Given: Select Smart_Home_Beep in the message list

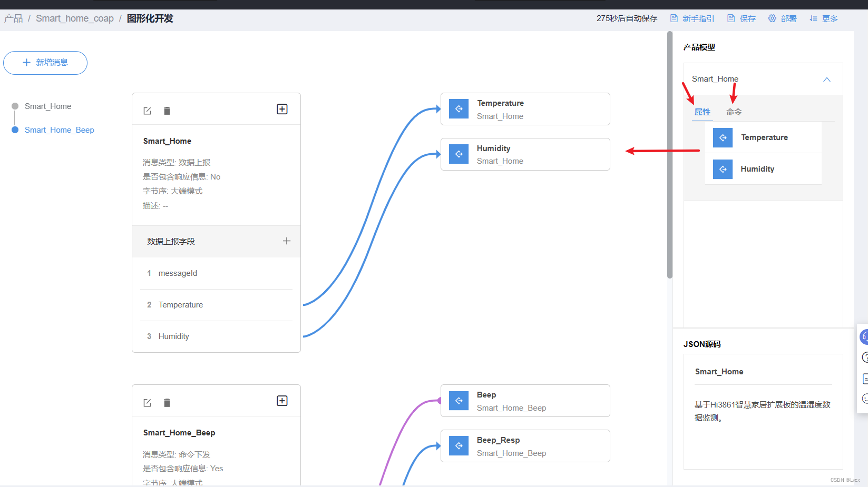Looking at the screenshot, I should (60, 130).
